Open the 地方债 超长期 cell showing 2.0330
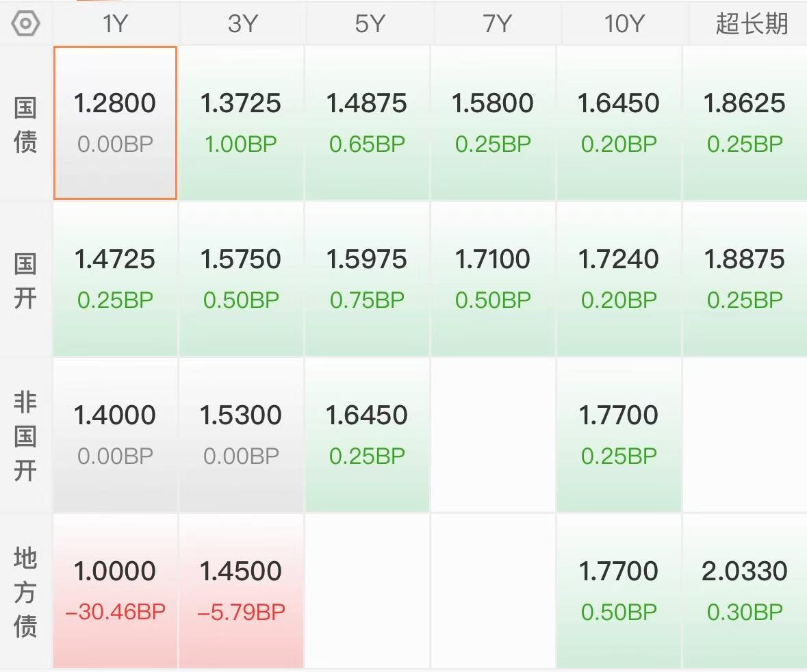The width and height of the screenshot is (807, 672). (x=745, y=591)
